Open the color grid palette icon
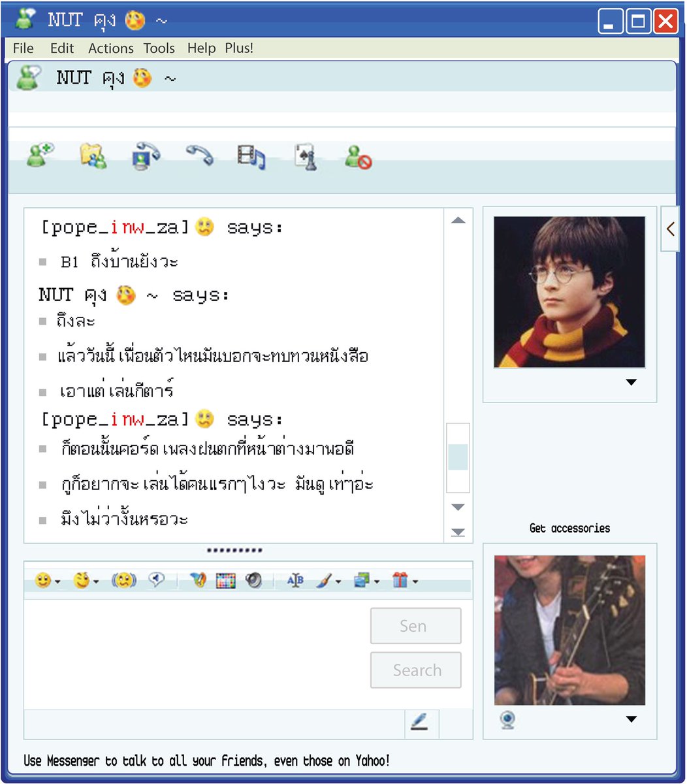Viewport: 687px width, 784px height. point(225,580)
